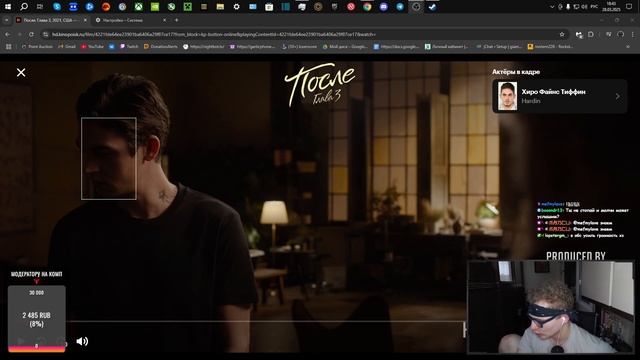Open Windows Settings gear on taskbar

(236, 7)
